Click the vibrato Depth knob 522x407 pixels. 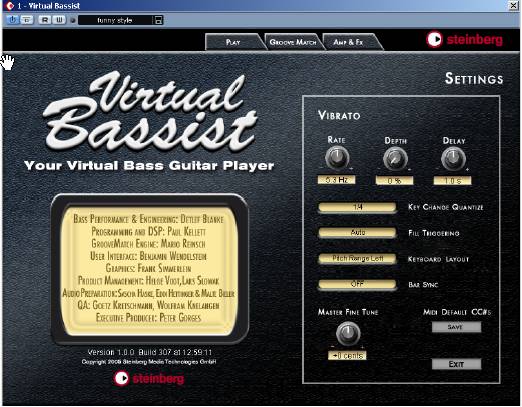pyautogui.click(x=395, y=158)
